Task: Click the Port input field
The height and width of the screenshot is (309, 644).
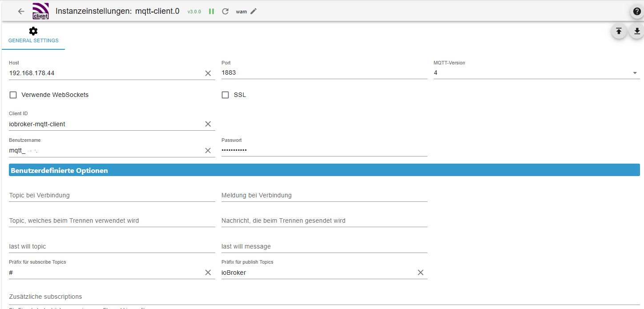Action: click(x=324, y=73)
